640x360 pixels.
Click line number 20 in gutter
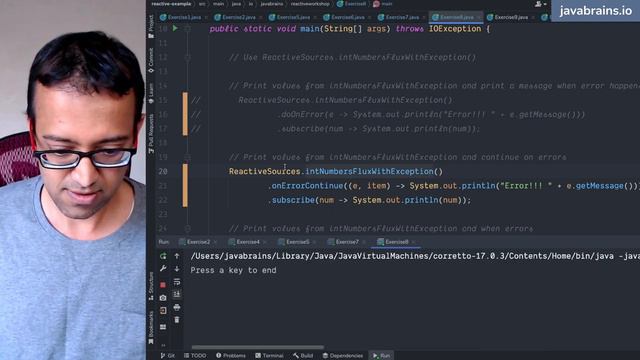(163, 171)
